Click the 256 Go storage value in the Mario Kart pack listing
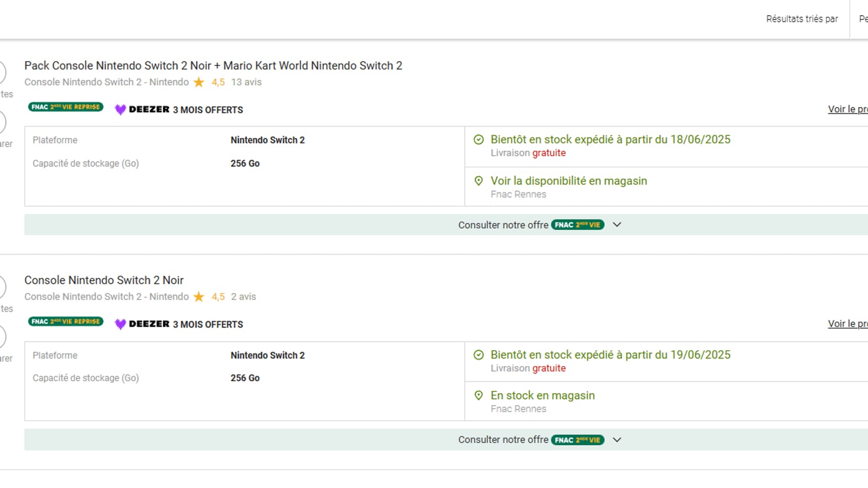Screen dimensions: 868x488 pyautogui.click(x=245, y=163)
